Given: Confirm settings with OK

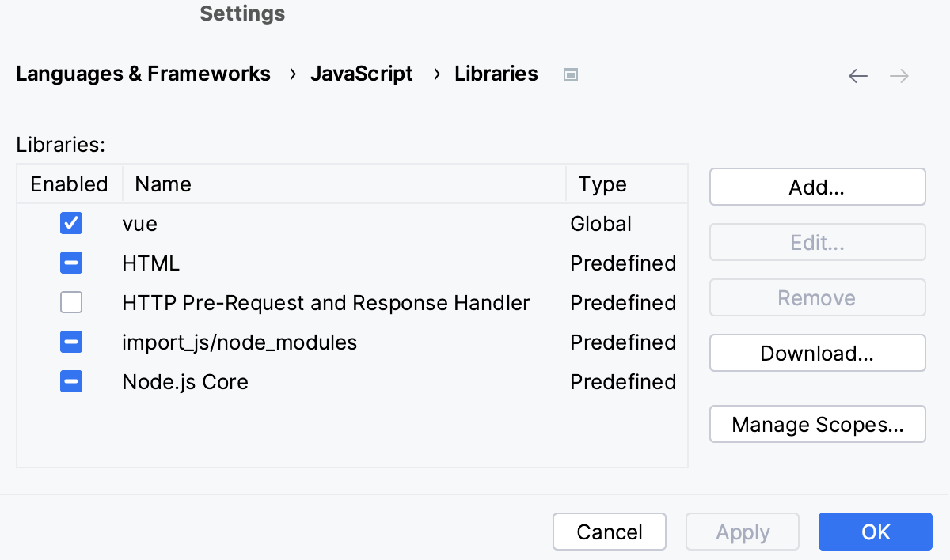Looking at the screenshot, I should click(875, 532).
